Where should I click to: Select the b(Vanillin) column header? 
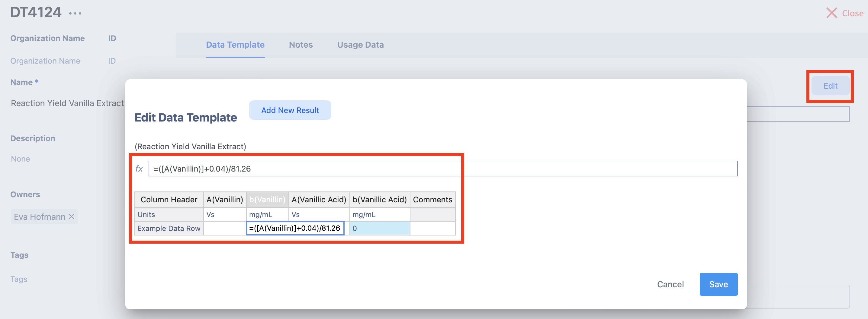(267, 200)
